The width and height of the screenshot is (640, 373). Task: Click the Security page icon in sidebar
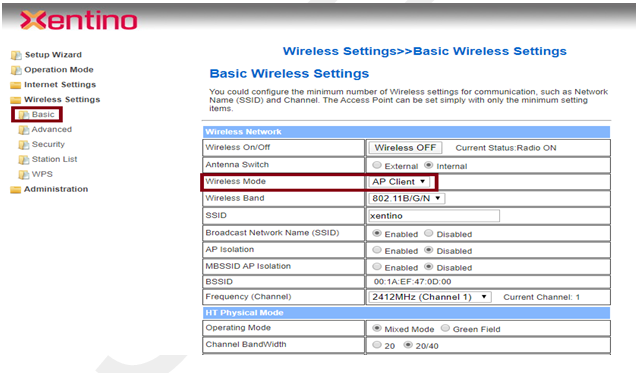click(24, 145)
